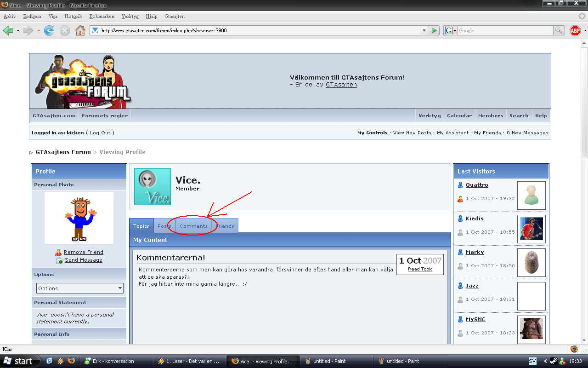Open Quattro's profile link
The width and height of the screenshot is (588, 368).
tap(477, 185)
